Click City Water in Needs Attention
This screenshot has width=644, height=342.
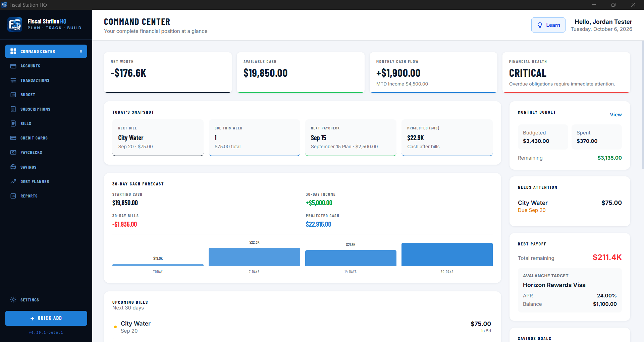[570, 206]
